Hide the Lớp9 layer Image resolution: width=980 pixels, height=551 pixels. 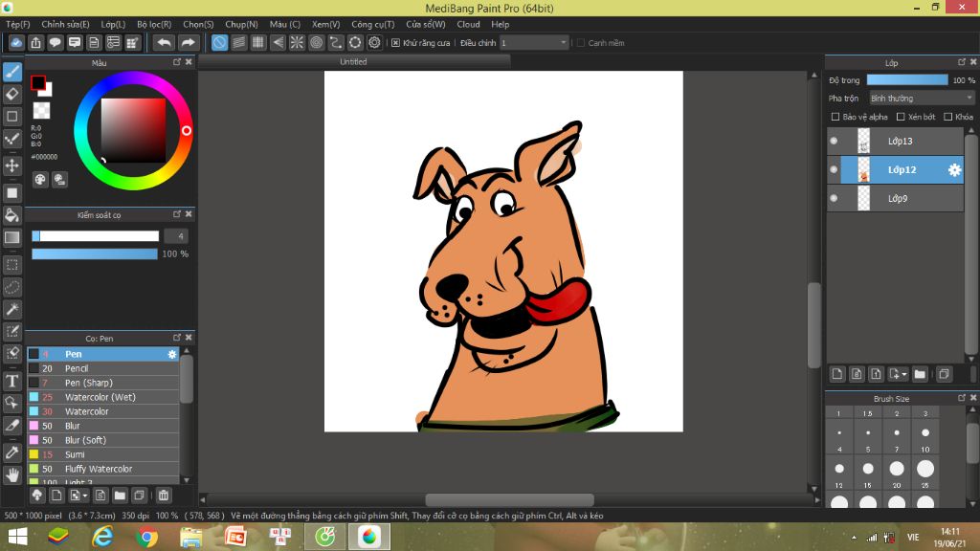pyautogui.click(x=834, y=199)
